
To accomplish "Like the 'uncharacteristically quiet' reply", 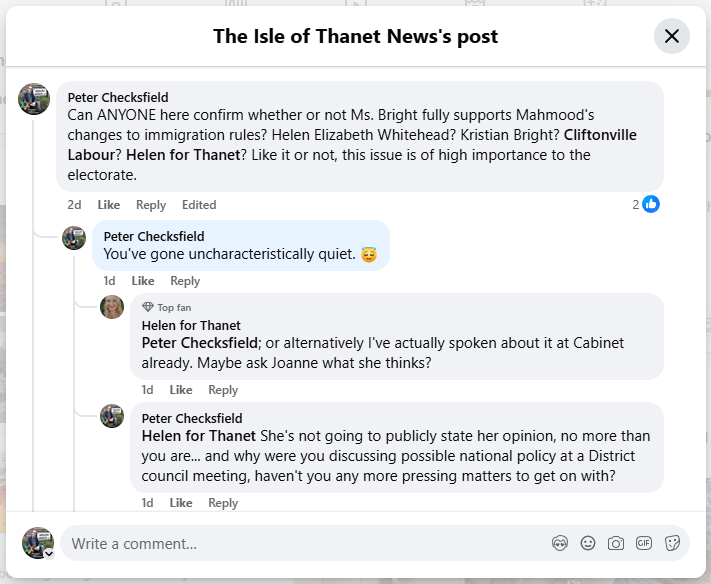I will (143, 281).
